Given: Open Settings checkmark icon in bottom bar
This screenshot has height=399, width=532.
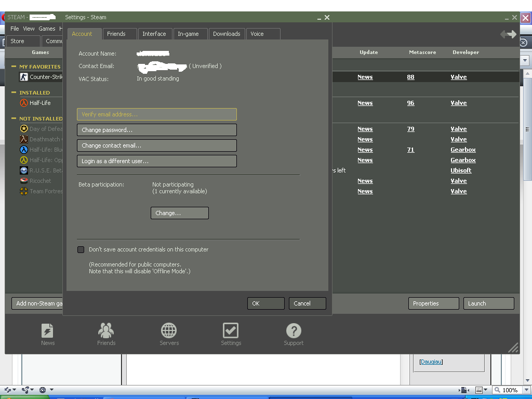Looking at the screenshot, I should (231, 330).
